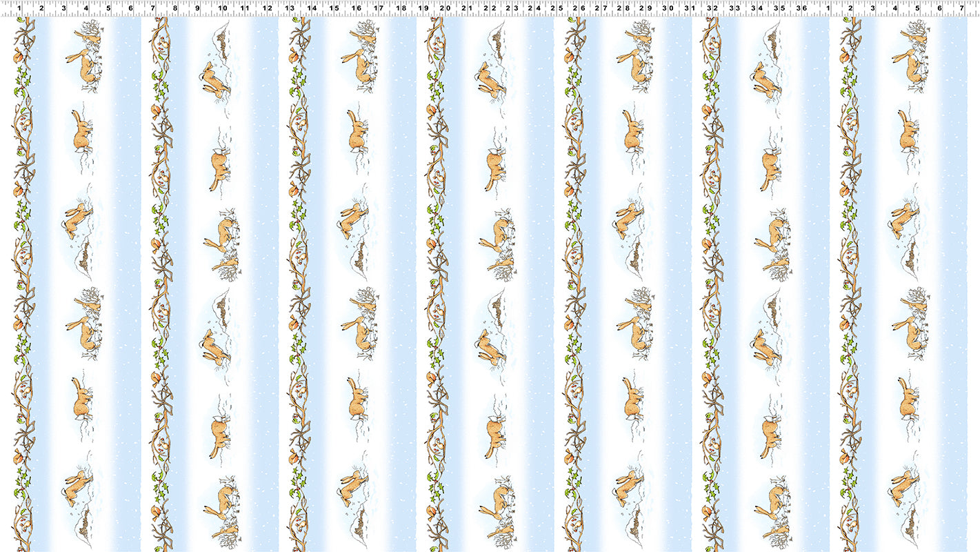The image size is (980, 552).
Task: Choose the ruler number 23
Action: tap(512, 8)
